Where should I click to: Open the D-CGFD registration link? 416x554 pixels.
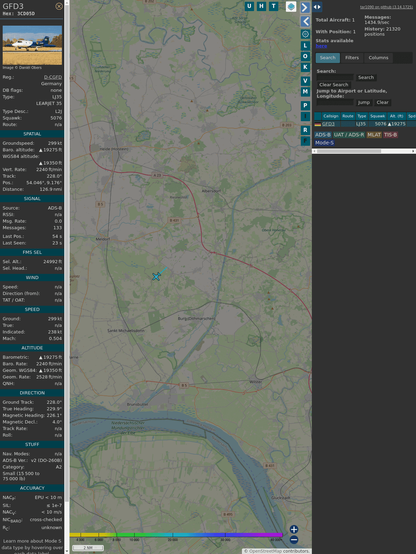[x=53, y=77]
